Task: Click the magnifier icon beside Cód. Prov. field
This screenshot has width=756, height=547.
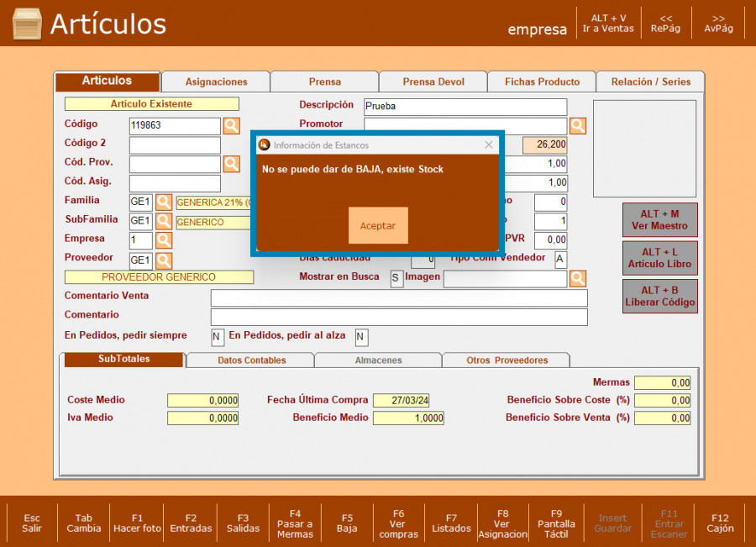Action: (231, 164)
